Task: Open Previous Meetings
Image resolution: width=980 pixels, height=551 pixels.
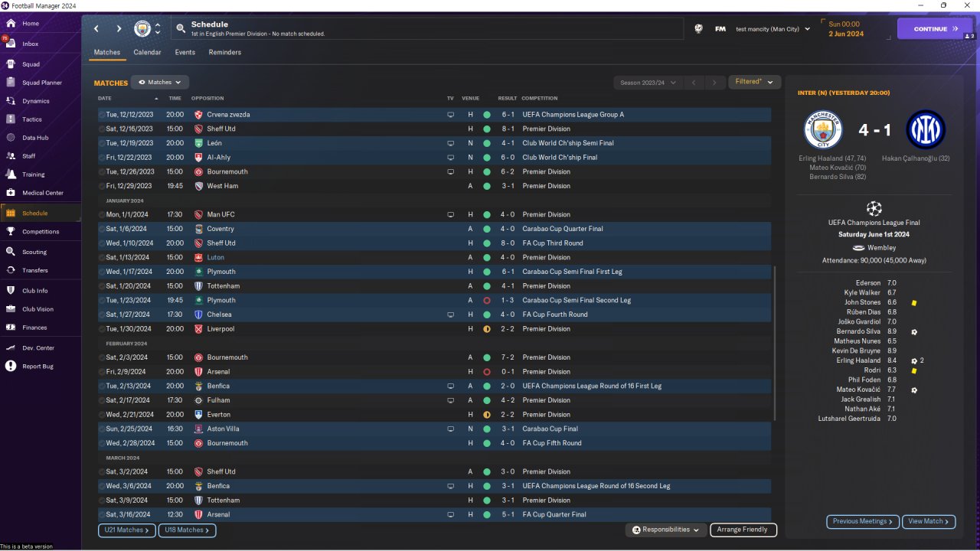Action: point(863,522)
